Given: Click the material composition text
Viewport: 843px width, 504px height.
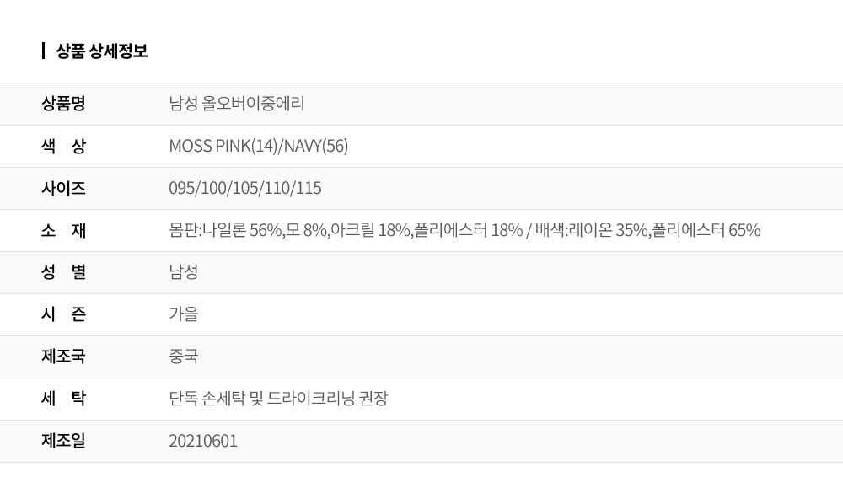Looking at the screenshot, I should (464, 230).
